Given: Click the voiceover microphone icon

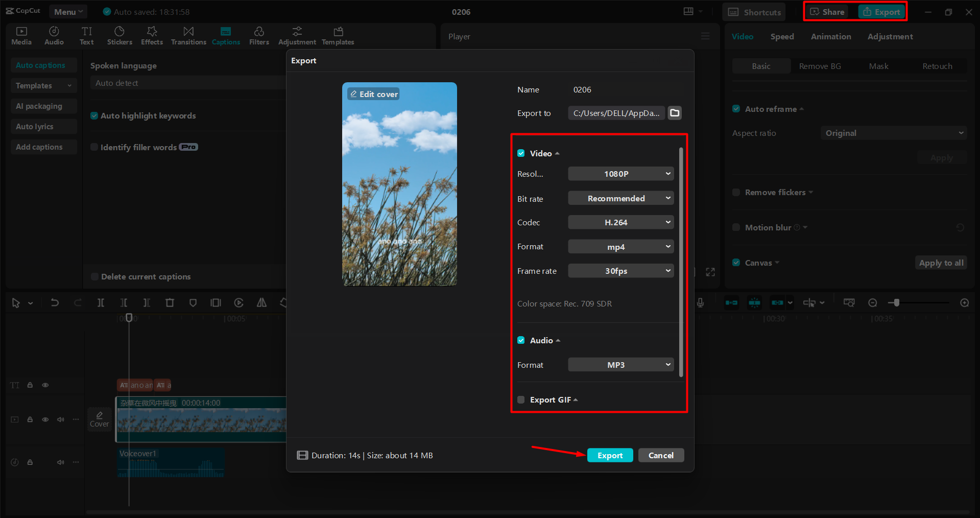Looking at the screenshot, I should 700,302.
